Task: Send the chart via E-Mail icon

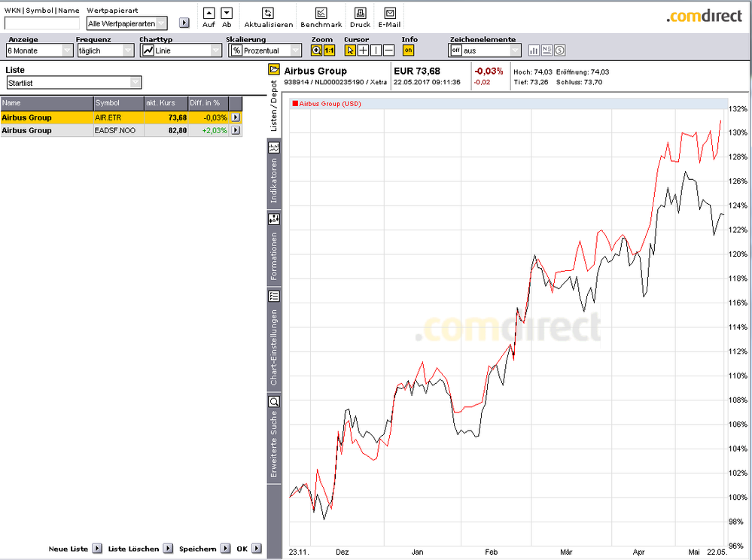Action: (x=389, y=14)
